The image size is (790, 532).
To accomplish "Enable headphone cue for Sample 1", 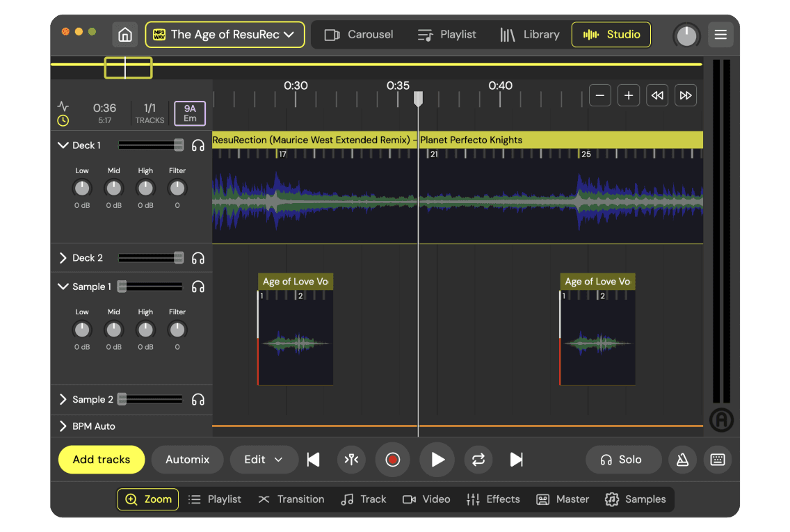I will (198, 286).
